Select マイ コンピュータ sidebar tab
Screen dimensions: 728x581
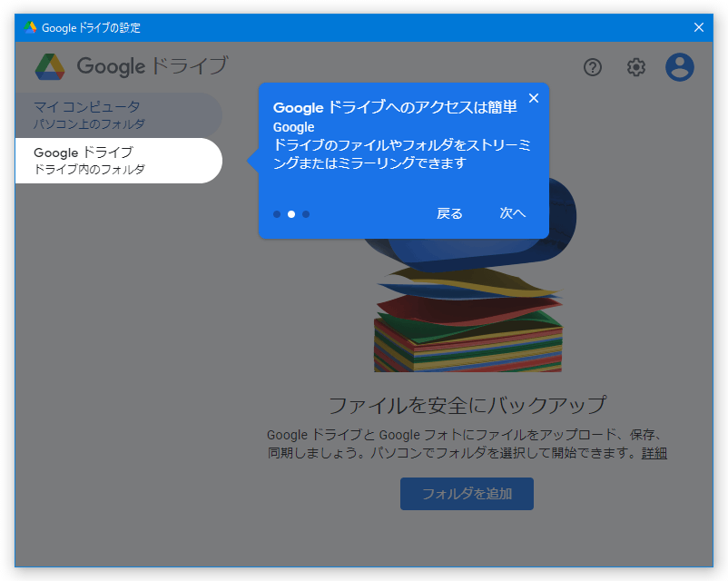(118, 114)
